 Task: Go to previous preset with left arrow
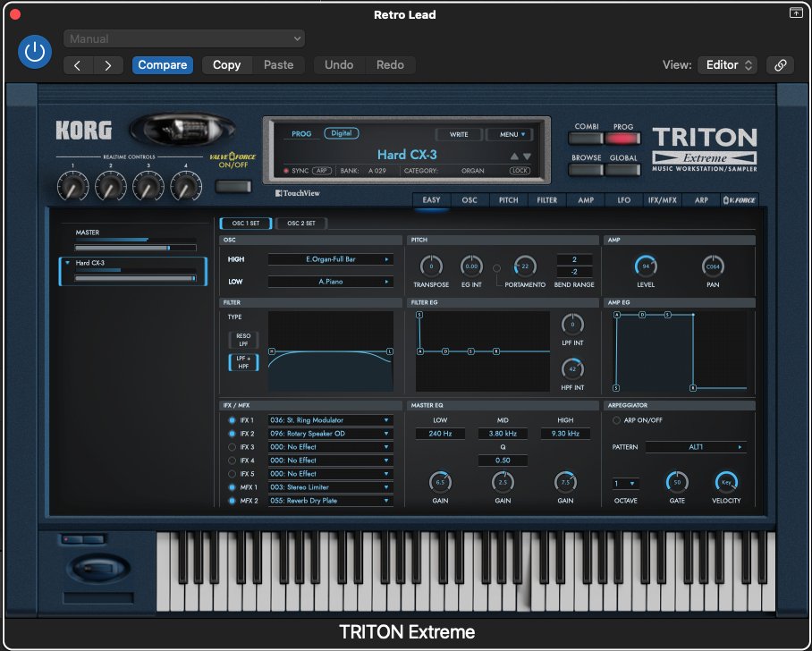point(78,65)
